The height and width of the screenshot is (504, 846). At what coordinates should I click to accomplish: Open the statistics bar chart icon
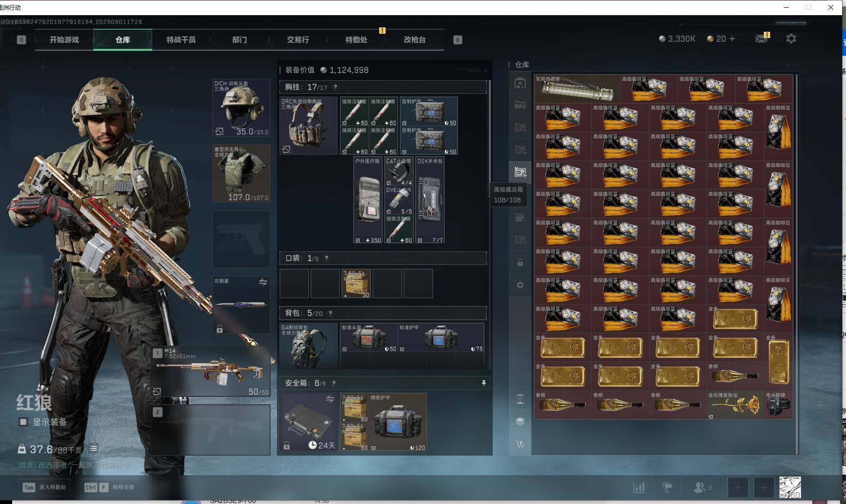(x=639, y=487)
